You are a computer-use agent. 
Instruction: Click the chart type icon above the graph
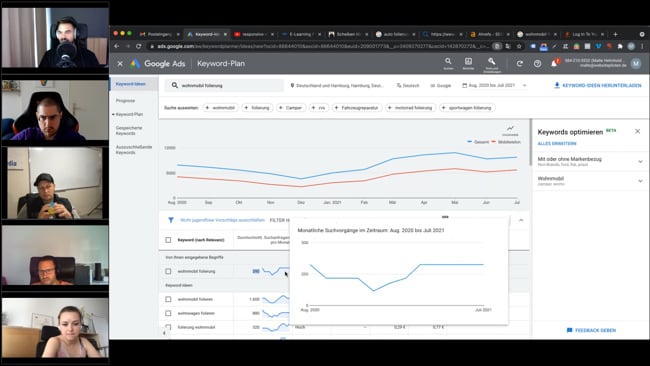click(x=510, y=129)
